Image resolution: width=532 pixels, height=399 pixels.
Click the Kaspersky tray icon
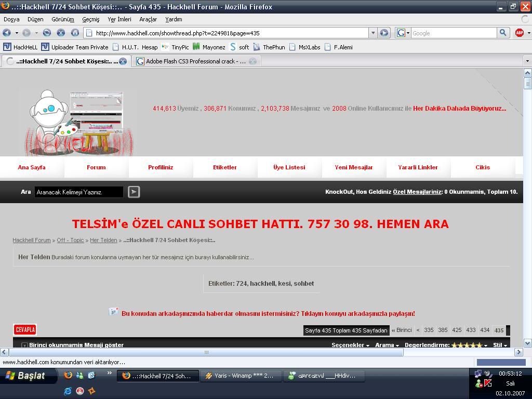[x=488, y=383]
